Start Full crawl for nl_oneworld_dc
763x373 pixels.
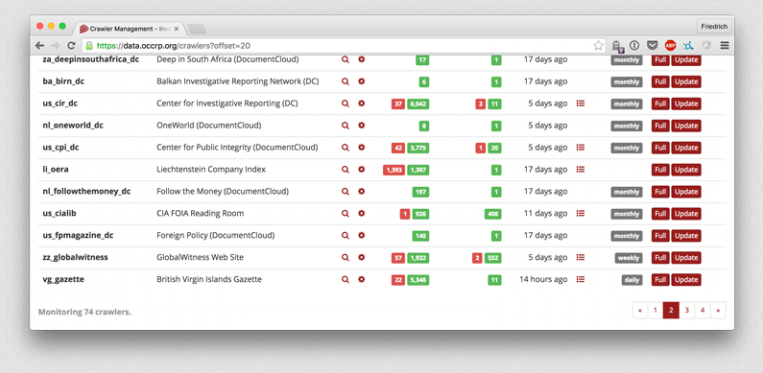click(x=660, y=125)
